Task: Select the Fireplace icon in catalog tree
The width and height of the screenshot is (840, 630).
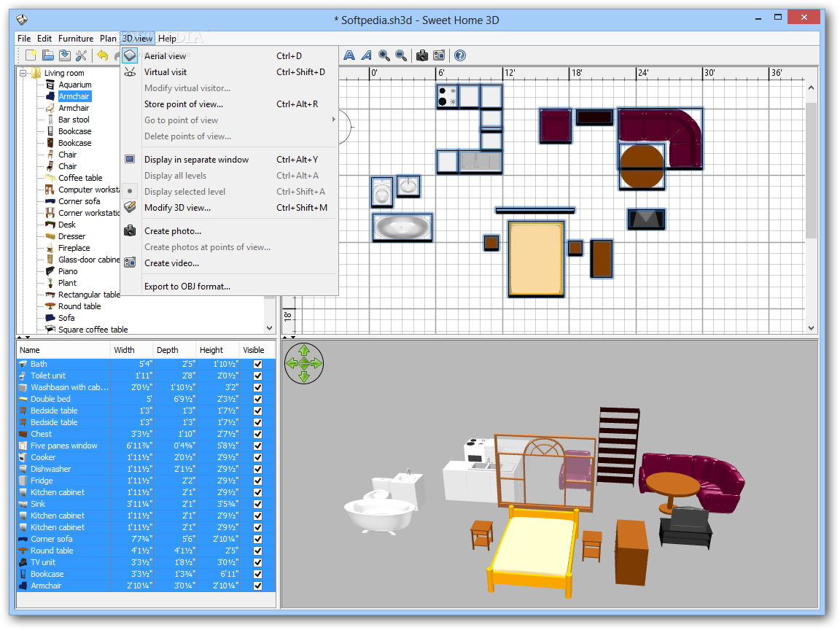Action: click(x=50, y=248)
